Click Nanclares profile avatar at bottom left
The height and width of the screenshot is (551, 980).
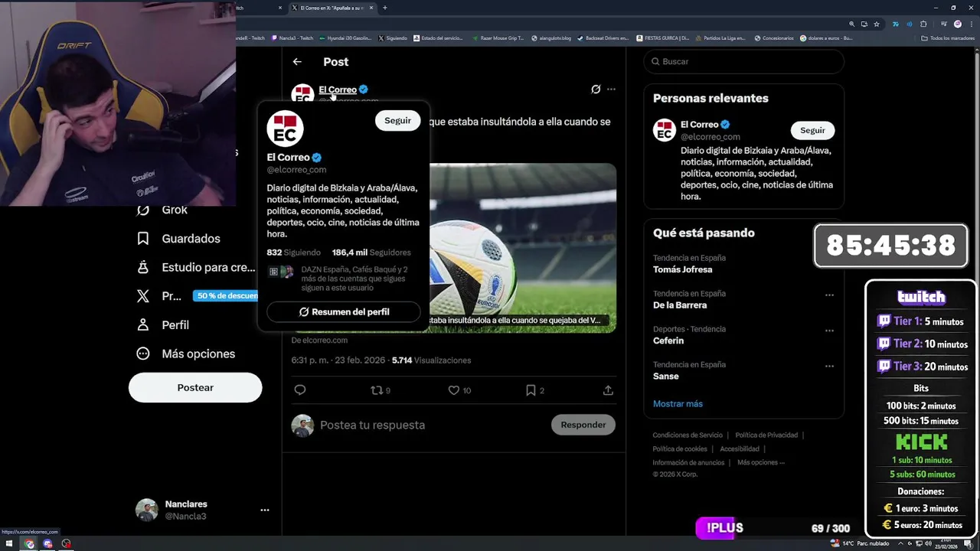point(147,510)
